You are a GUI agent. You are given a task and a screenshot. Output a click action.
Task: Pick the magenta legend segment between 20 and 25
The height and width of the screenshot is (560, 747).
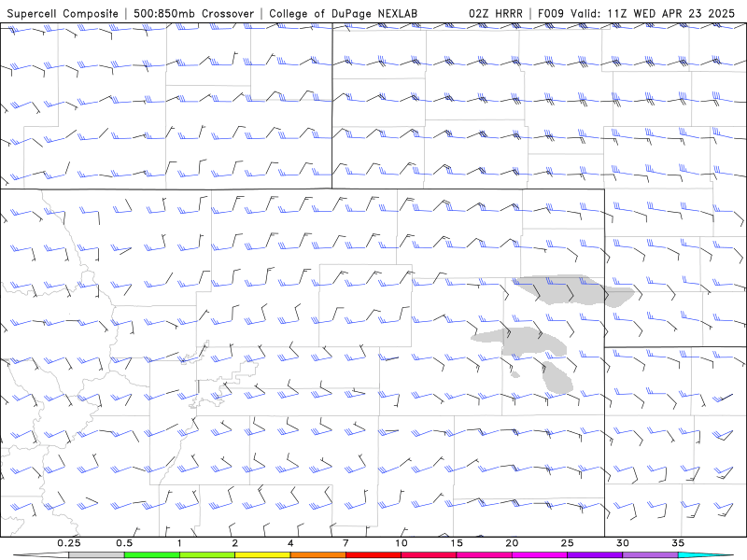[540, 555]
